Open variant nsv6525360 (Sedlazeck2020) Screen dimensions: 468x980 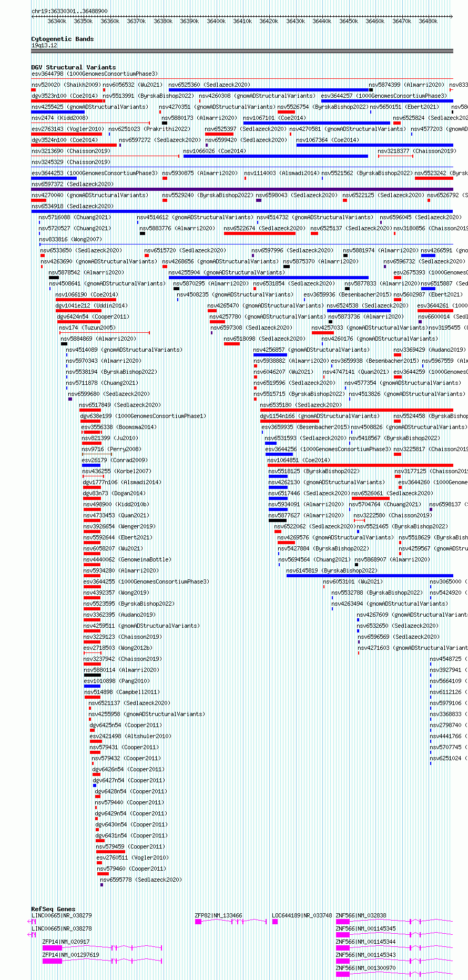click(209, 85)
